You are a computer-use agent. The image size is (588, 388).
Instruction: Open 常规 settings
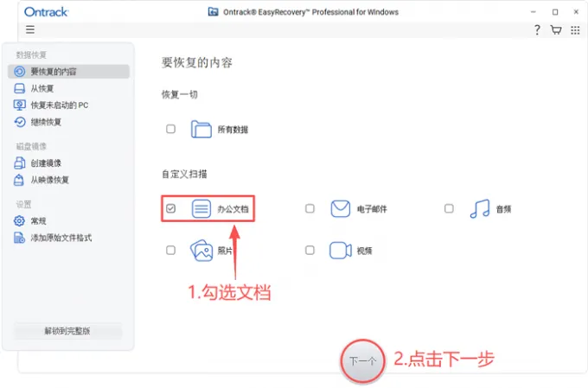[x=68, y=221]
